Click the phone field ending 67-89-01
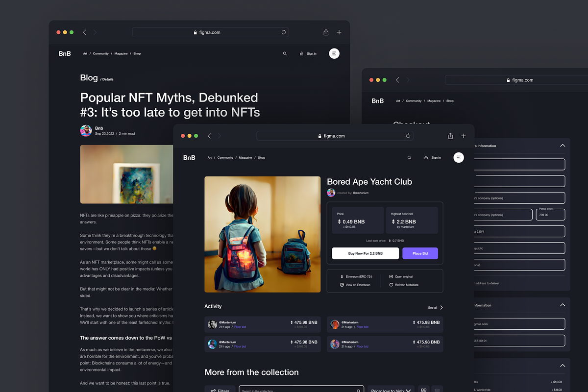 click(519, 341)
